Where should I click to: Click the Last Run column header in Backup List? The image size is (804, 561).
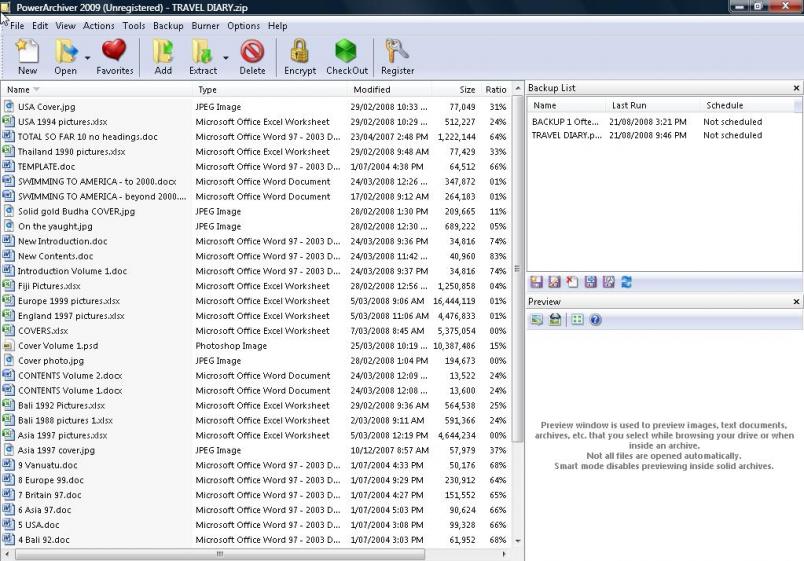point(653,105)
